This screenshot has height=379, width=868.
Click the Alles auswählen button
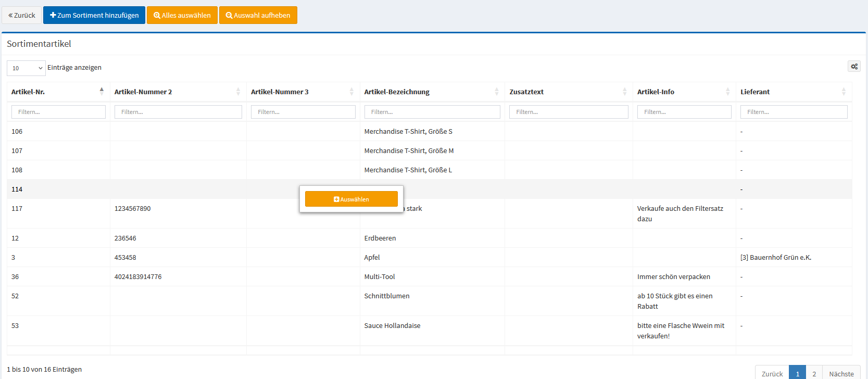pyautogui.click(x=182, y=15)
